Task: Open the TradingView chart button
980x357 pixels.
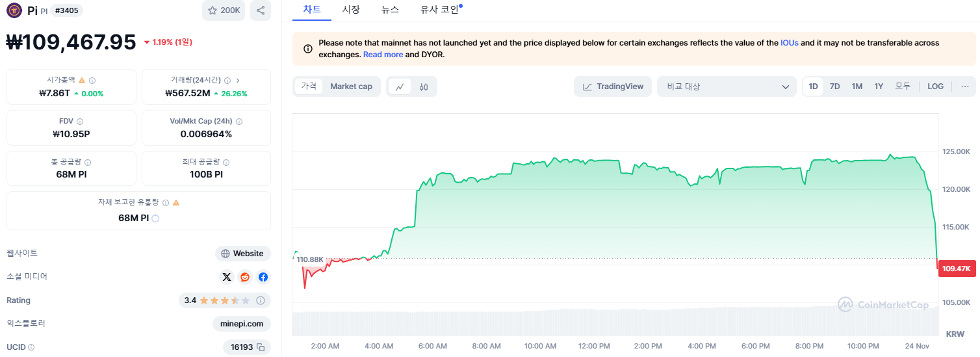Action: [x=613, y=86]
